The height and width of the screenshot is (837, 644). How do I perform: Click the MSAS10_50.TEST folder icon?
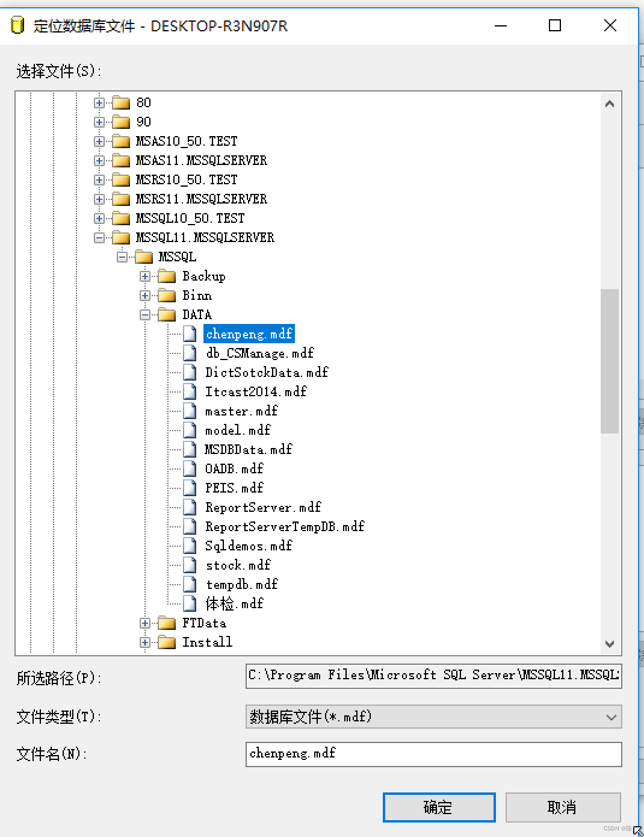(x=121, y=142)
